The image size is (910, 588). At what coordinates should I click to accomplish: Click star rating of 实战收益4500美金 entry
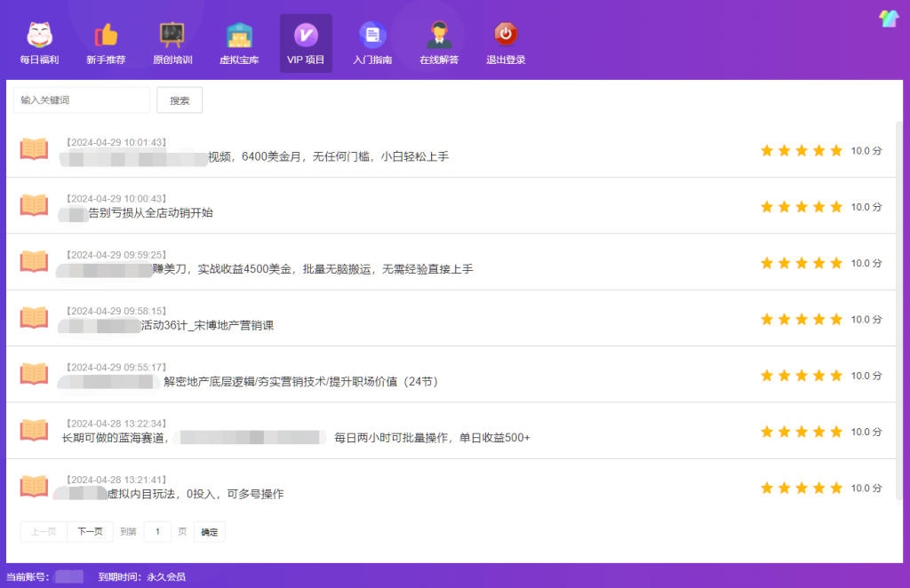802,263
